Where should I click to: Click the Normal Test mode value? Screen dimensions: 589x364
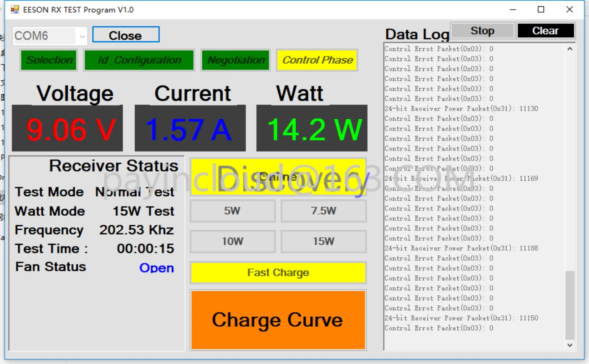pos(135,192)
